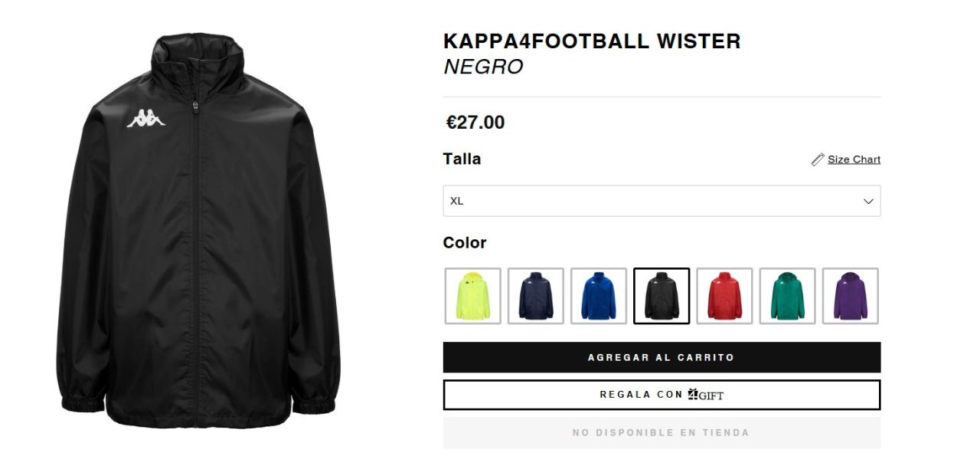Screen dimensions: 980x466
Task: Click the No Disponible en Tienda button
Action: pos(661,433)
